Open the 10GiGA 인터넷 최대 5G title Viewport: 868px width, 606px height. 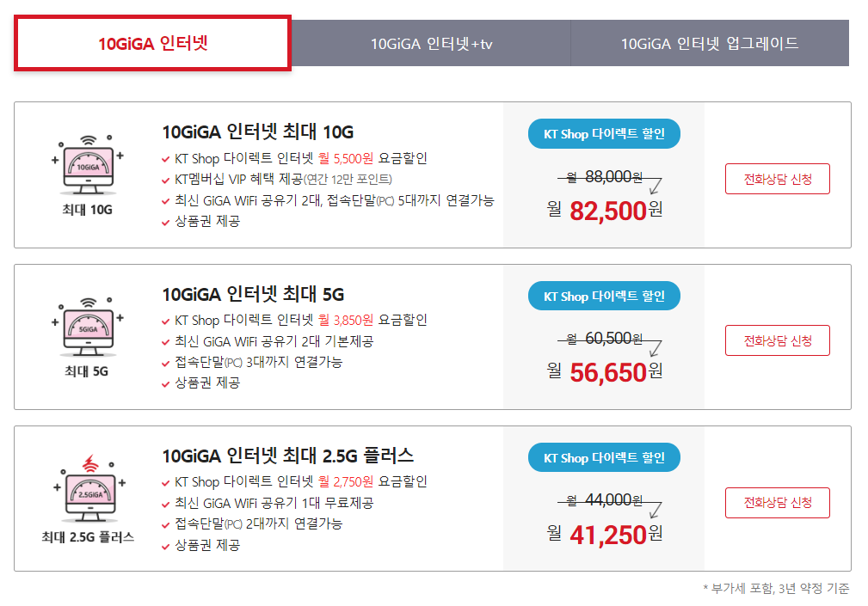click(x=253, y=294)
